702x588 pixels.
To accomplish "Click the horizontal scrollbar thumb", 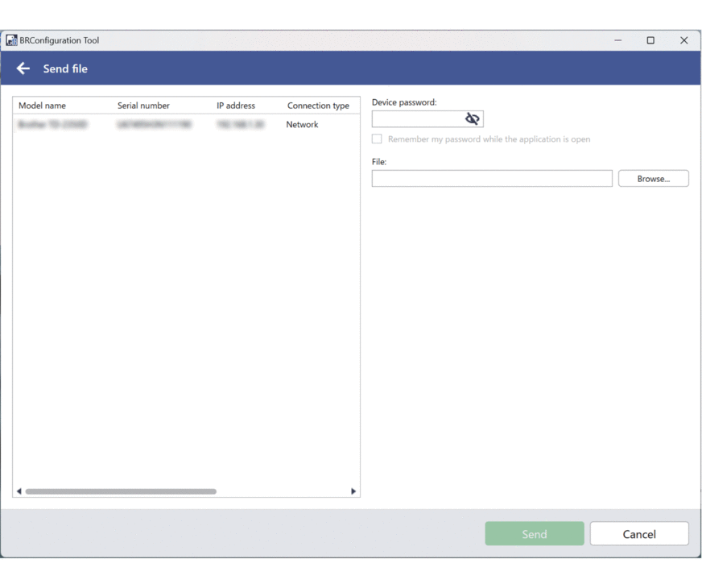I will point(121,491).
